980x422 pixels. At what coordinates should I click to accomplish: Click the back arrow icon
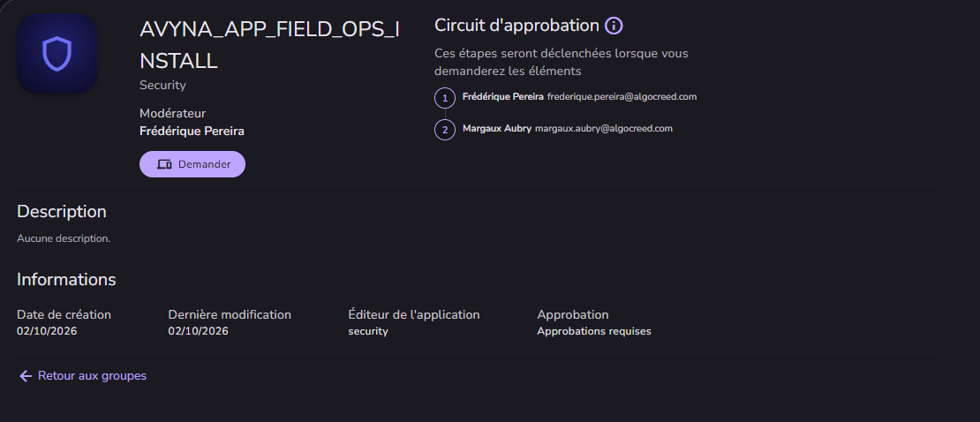click(x=26, y=376)
